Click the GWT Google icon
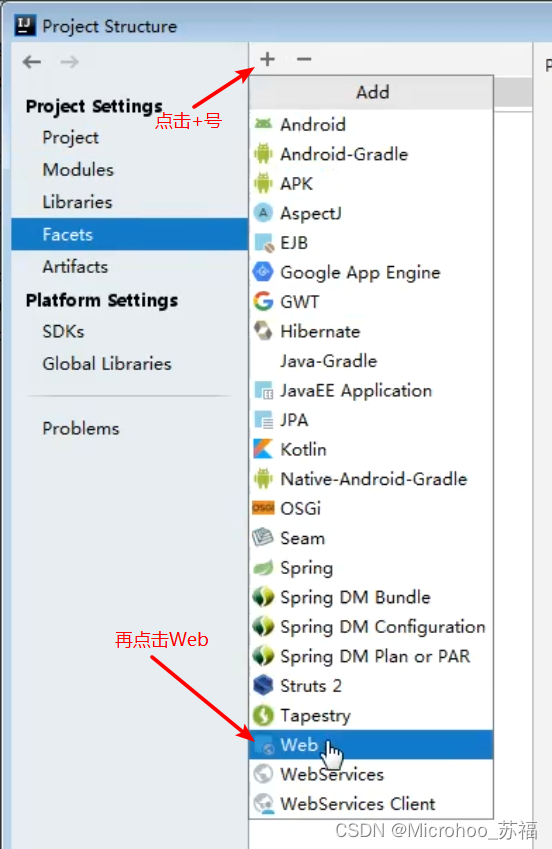The width and height of the screenshot is (552, 849). coord(263,301)
